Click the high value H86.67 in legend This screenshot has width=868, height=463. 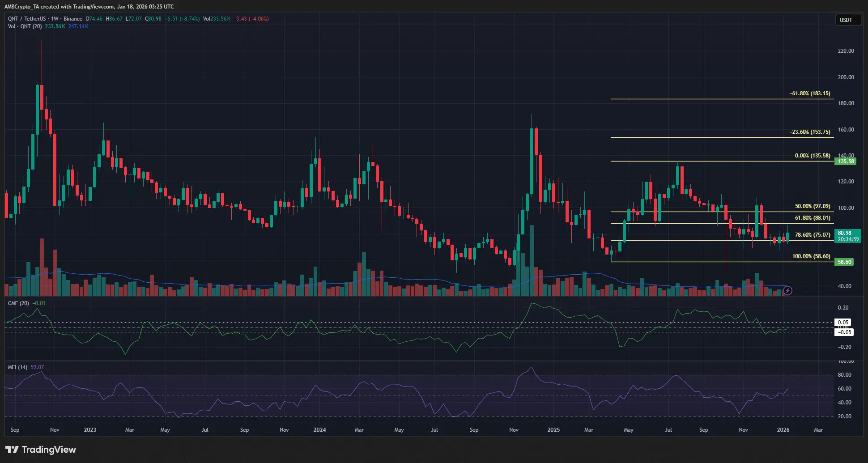[x=114, y=19]
